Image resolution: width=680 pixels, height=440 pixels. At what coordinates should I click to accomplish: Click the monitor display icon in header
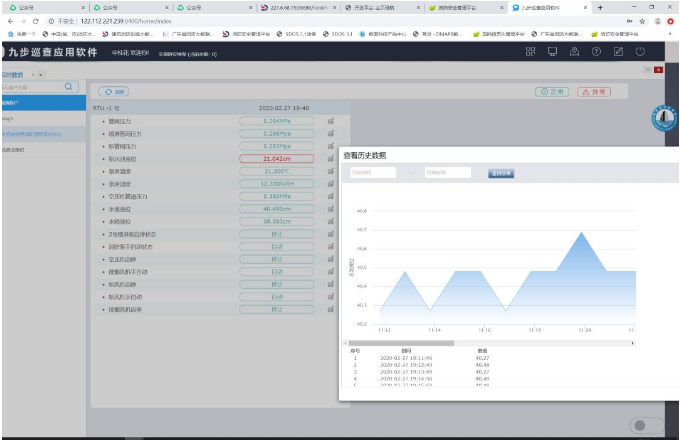click(552, 52)
